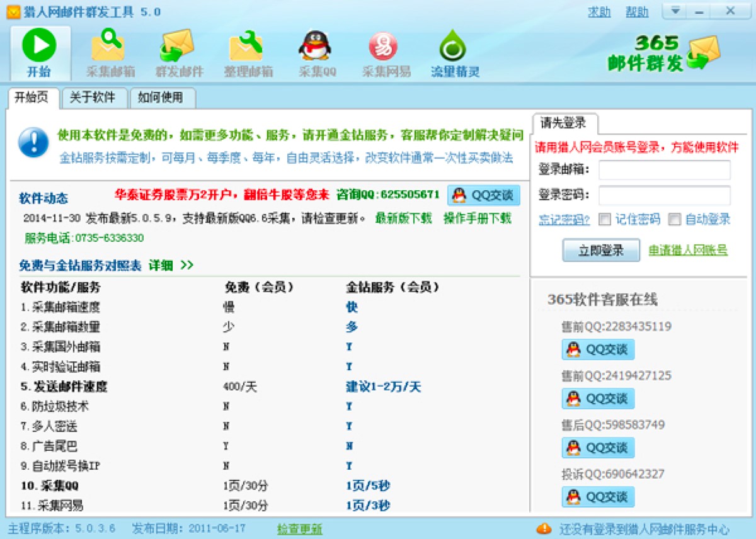Open the 如何使用 usage guide tab

[162, 98]
